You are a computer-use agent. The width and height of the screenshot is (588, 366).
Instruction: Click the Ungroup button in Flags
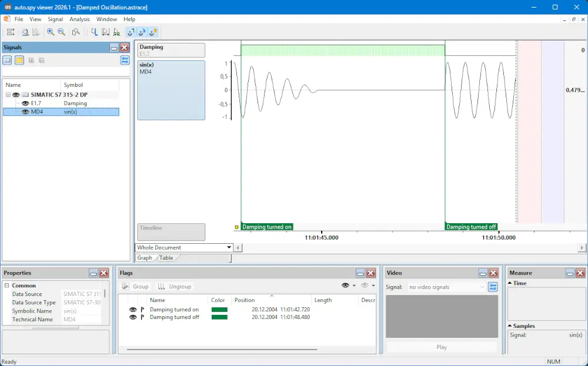tap(175, 286)
